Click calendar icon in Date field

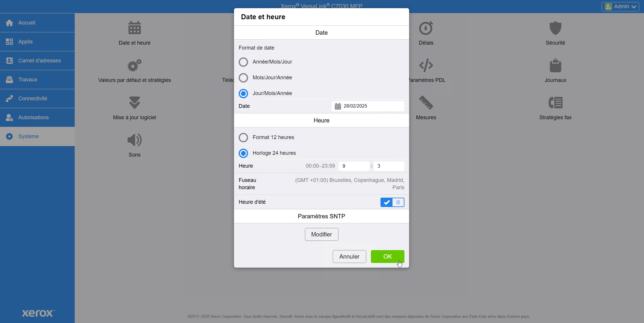338,106
